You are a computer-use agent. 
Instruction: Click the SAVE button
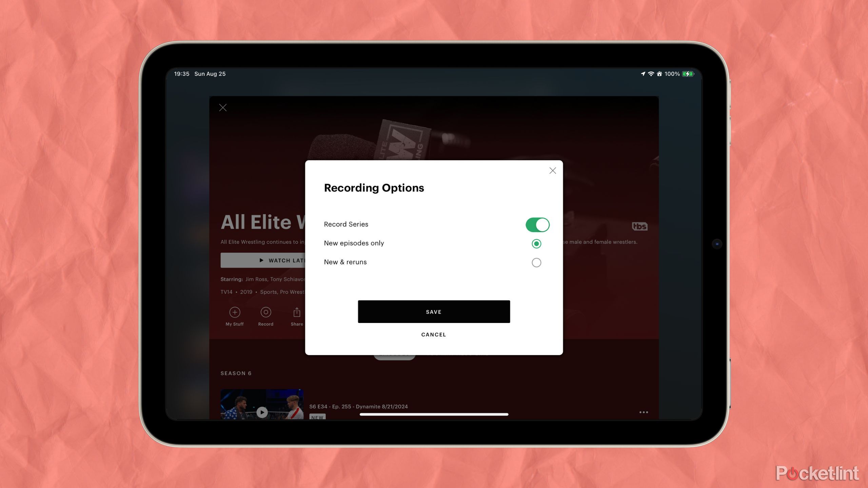(433, 312)
